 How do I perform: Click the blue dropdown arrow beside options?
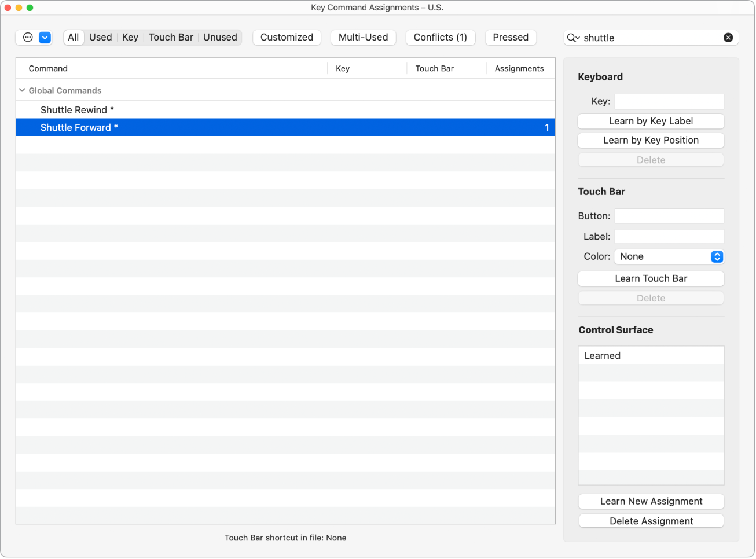45,38
